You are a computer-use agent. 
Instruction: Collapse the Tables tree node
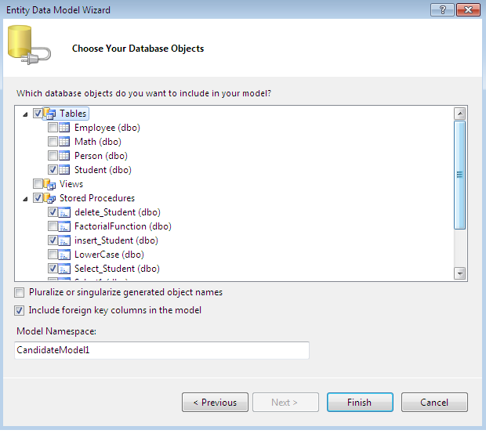(25, 114)
